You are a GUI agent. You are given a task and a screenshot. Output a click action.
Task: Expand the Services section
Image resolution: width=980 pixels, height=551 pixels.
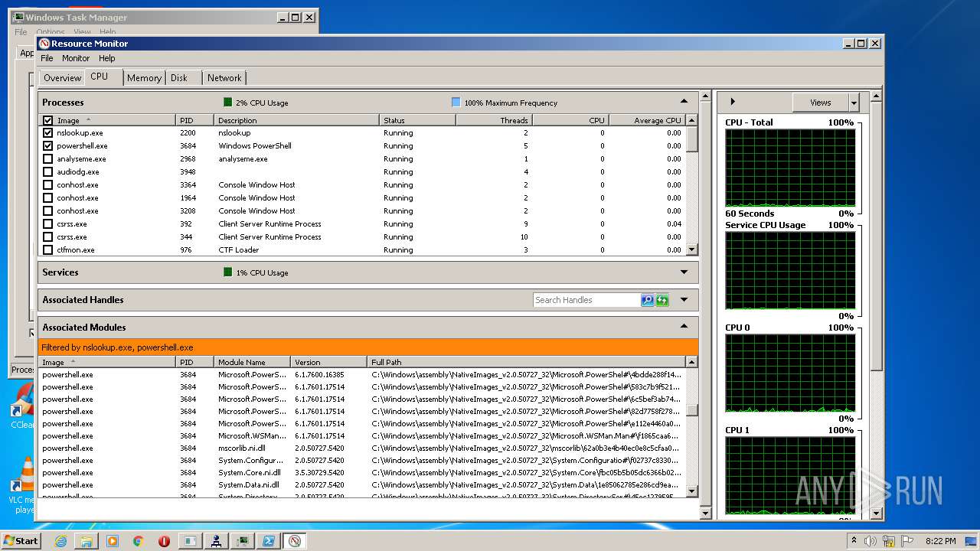tap(684, 272)
